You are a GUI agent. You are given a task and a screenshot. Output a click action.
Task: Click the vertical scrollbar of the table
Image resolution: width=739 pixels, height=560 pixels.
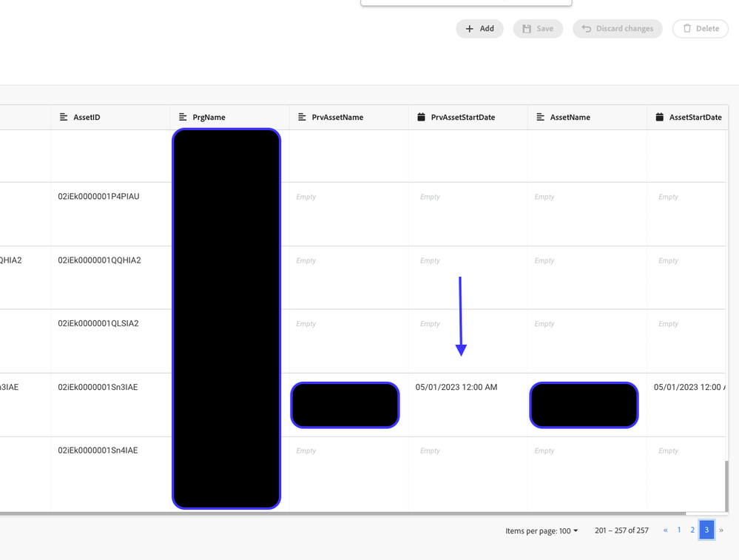tap(727, 485)
